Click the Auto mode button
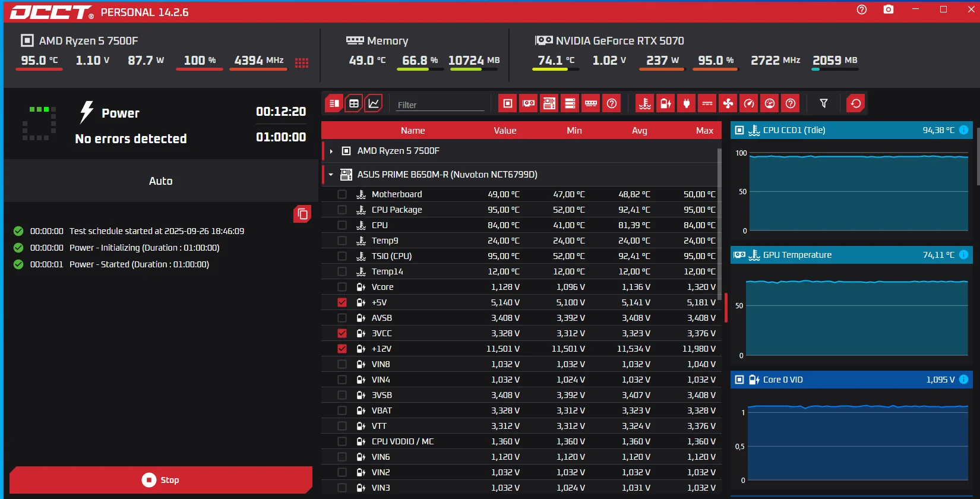This screenshot has height=499, width=980. tap(161, 181)
